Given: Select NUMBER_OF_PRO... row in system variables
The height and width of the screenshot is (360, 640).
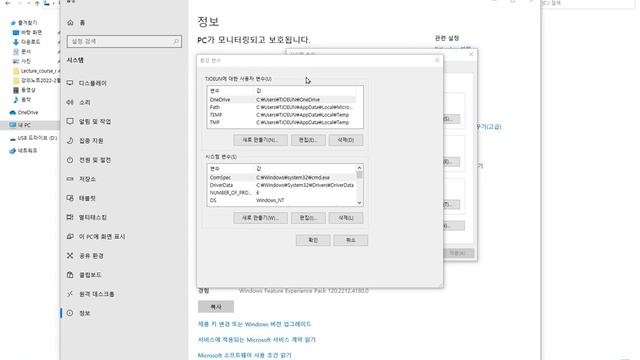Looking at the screenshot, I should point(282,193).
